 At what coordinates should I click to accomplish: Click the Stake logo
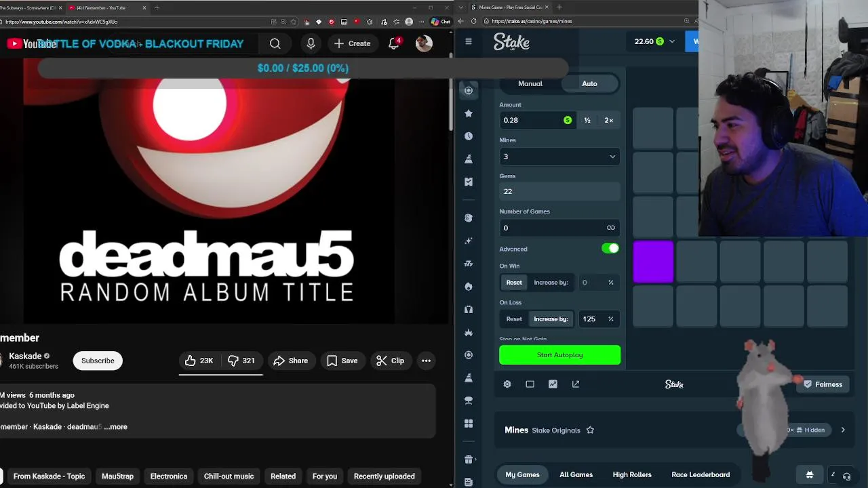[x=511, y=42]
